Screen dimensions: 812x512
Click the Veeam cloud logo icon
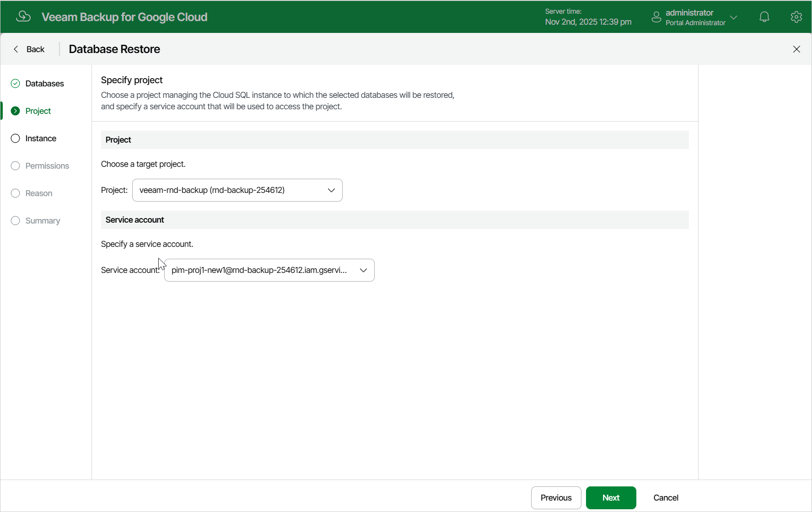[23, 16]
